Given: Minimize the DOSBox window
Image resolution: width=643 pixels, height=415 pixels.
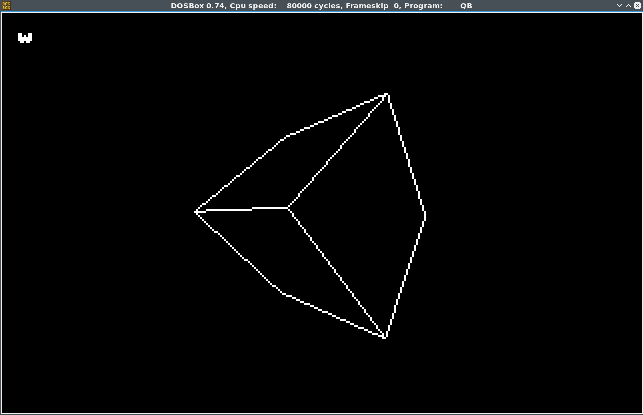Looking at the screenshot, I should pos(620,5).
